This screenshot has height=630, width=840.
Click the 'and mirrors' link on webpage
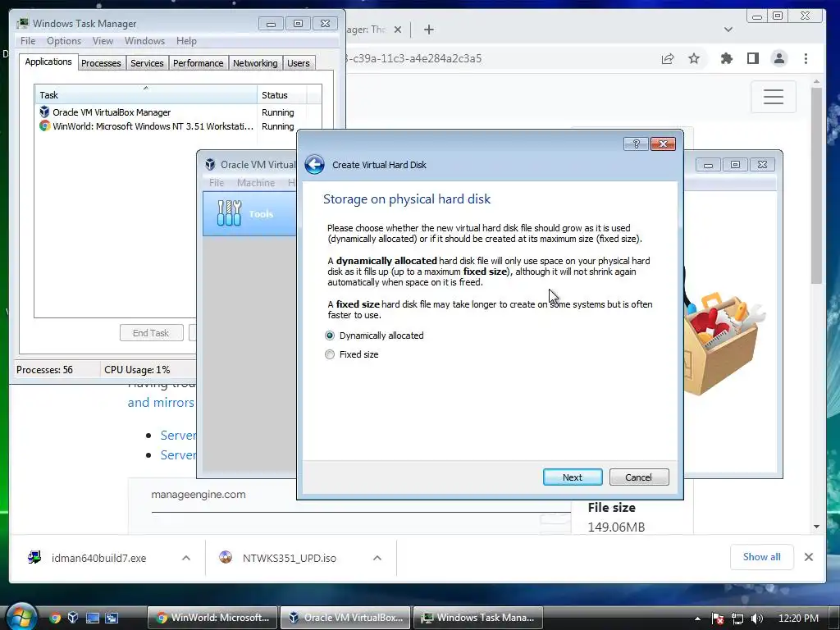coord(161,402)
